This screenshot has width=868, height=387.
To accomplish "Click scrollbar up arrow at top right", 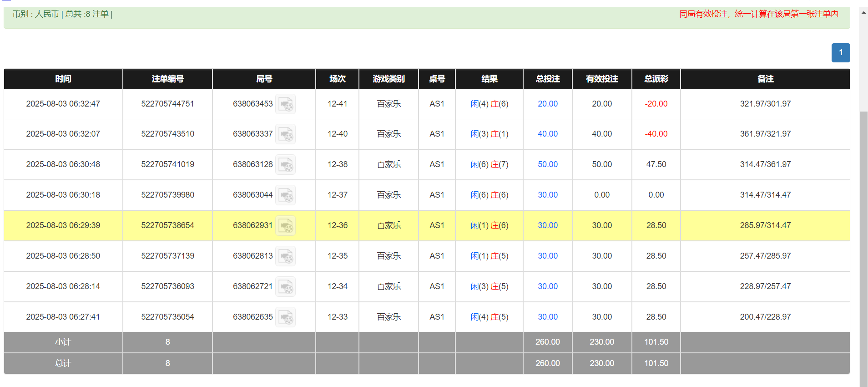I will click(x=863, y=13).
